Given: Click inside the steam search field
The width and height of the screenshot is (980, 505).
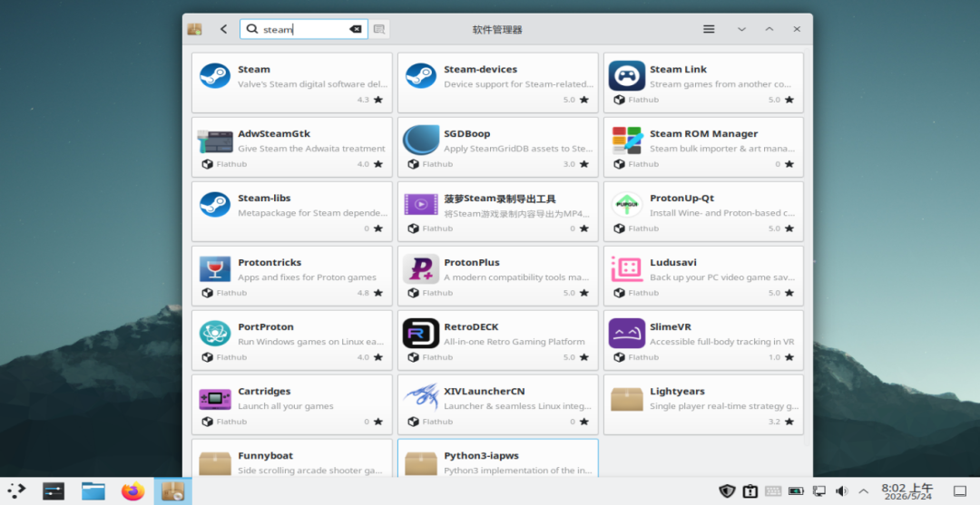Looking at the screenshot, I should (304, 29).
